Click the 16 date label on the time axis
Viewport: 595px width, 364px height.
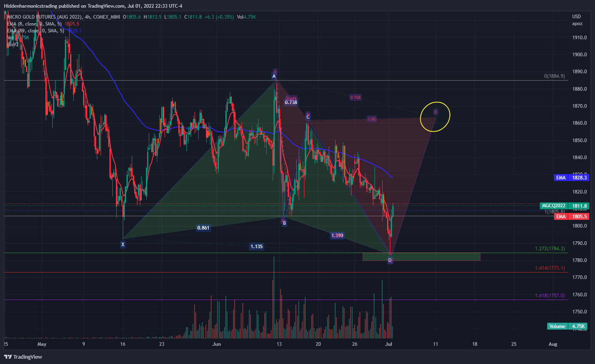pos(123,344)
